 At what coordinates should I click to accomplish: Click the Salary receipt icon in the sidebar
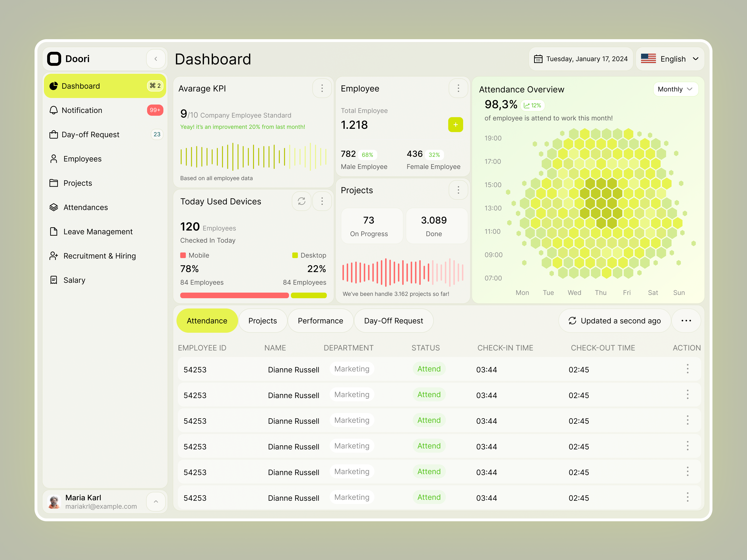click(54, 280)
